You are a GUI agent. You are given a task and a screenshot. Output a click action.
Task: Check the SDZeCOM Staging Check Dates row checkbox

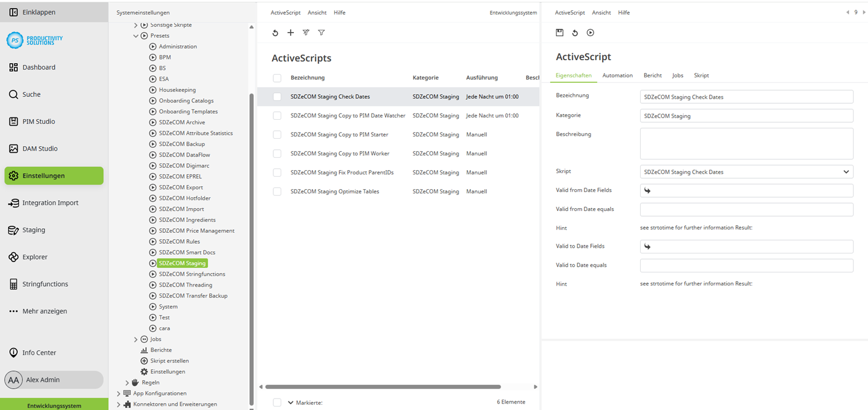click(277, 96)
